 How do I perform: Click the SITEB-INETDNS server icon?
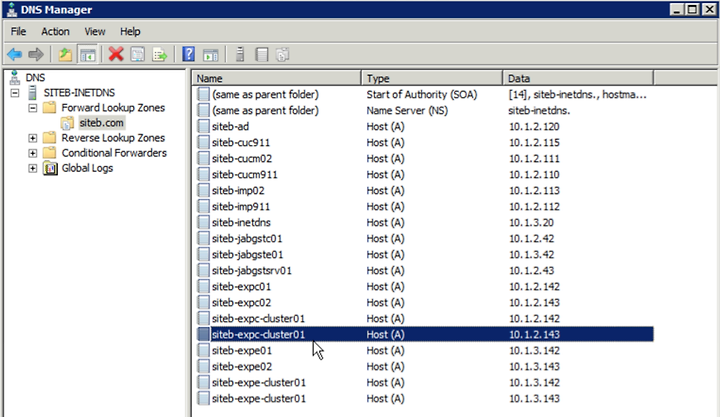click(32, 93)
